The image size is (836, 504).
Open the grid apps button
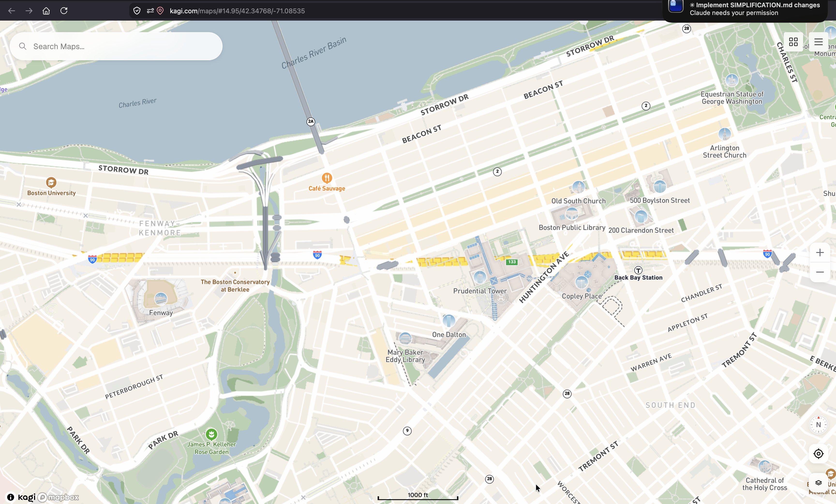[x=793, y=42]
